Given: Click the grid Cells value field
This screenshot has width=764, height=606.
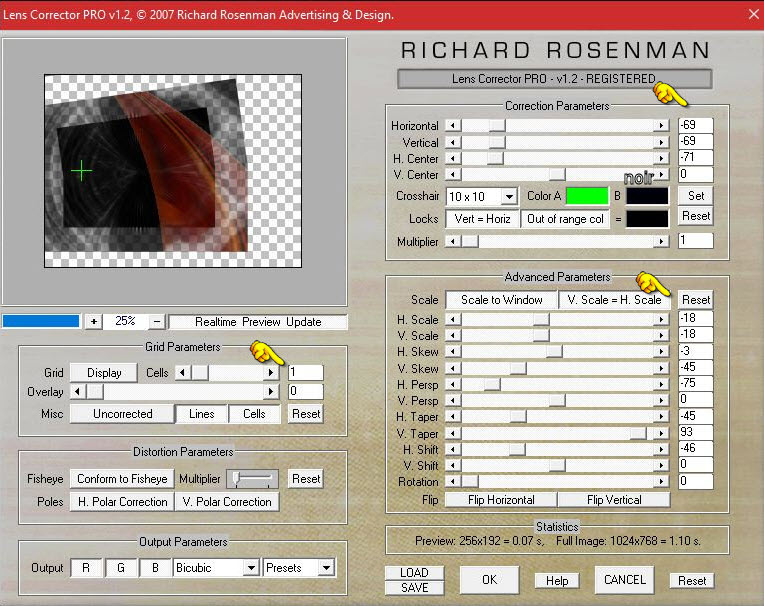Looking at the screenshot, I should (x=306, y=373).
